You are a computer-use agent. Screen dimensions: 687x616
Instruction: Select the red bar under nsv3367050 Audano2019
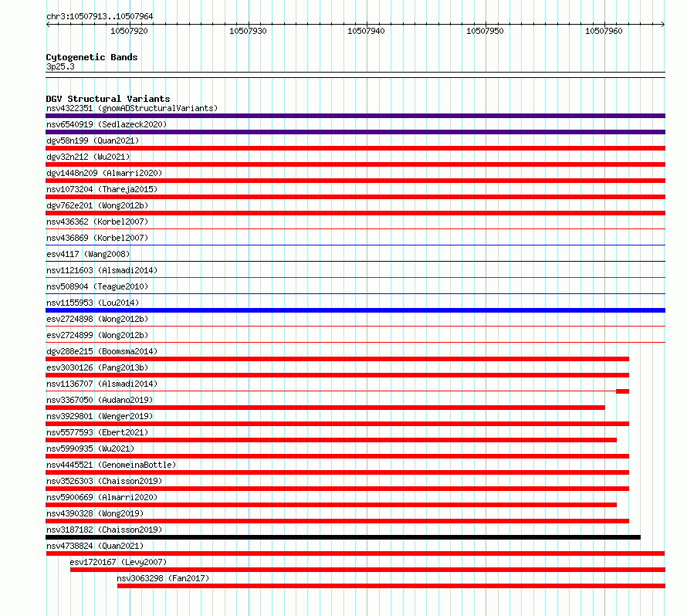pyautogui.click(x=325, y=408)
